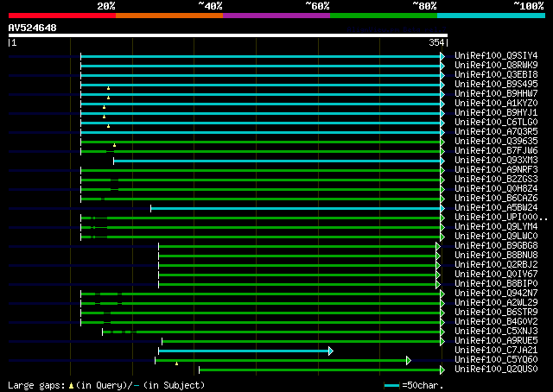This screenshot has width=553, height=392.
Task: Click the UniRef100_B9S495 label
Action: [x=496, y=85]
